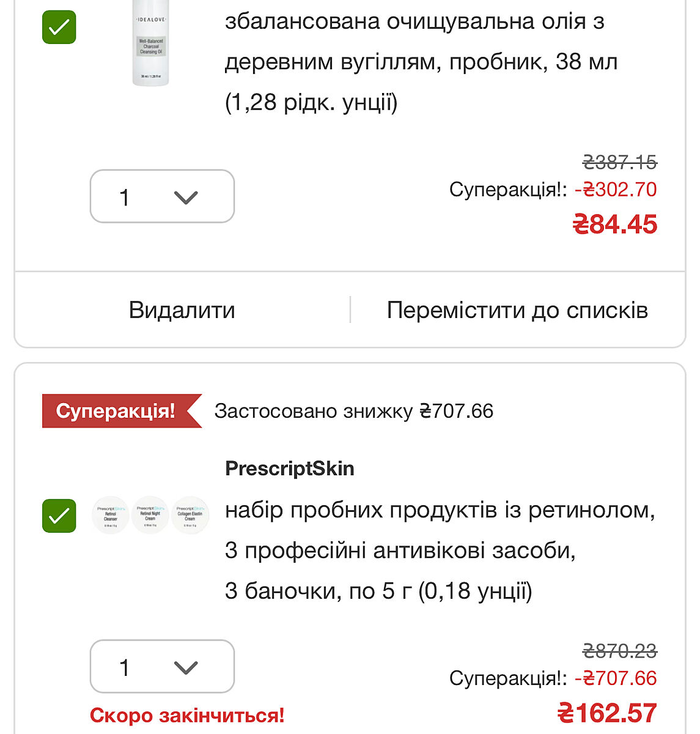Tap the -₴707.66 Суперакція discount amount
700x734 pixels.
[x=616, y=678]
